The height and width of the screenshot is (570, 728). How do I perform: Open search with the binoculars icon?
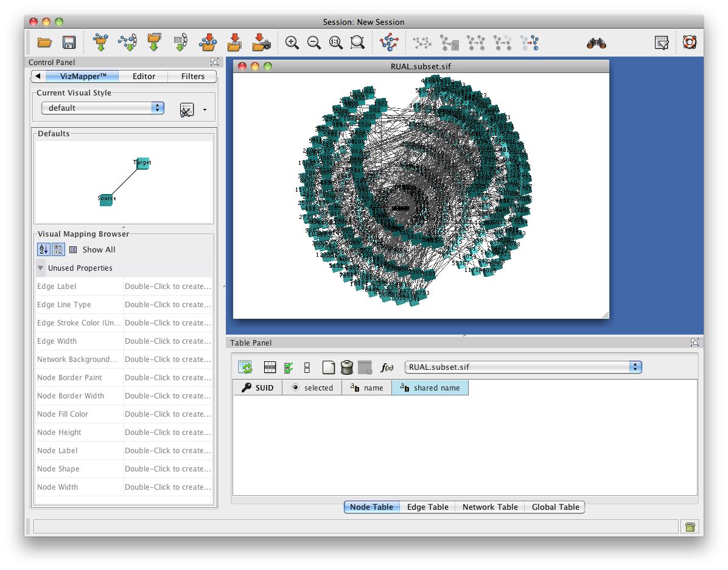click(596, 43)
